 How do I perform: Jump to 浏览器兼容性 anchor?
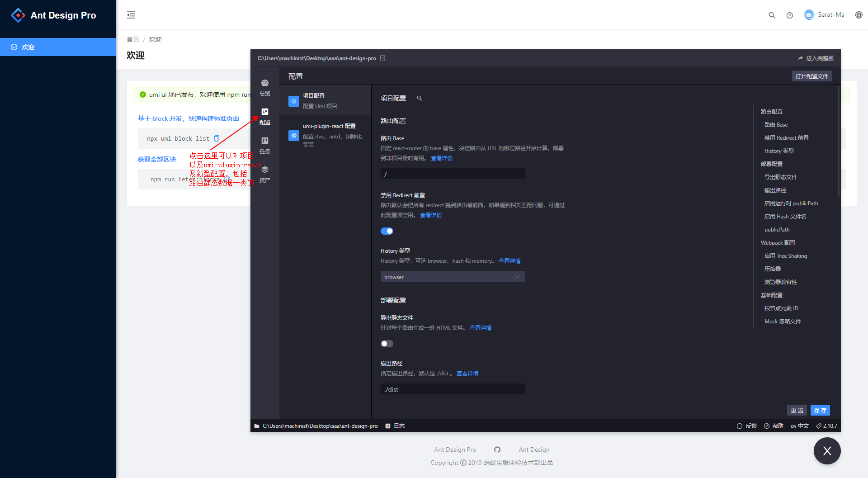point(781,282)
